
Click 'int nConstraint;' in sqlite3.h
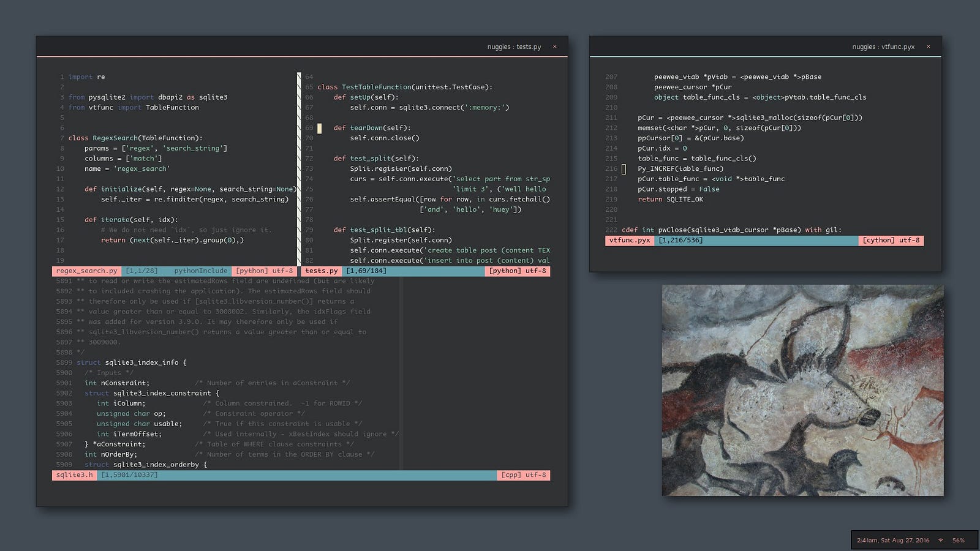coord(117,383)
